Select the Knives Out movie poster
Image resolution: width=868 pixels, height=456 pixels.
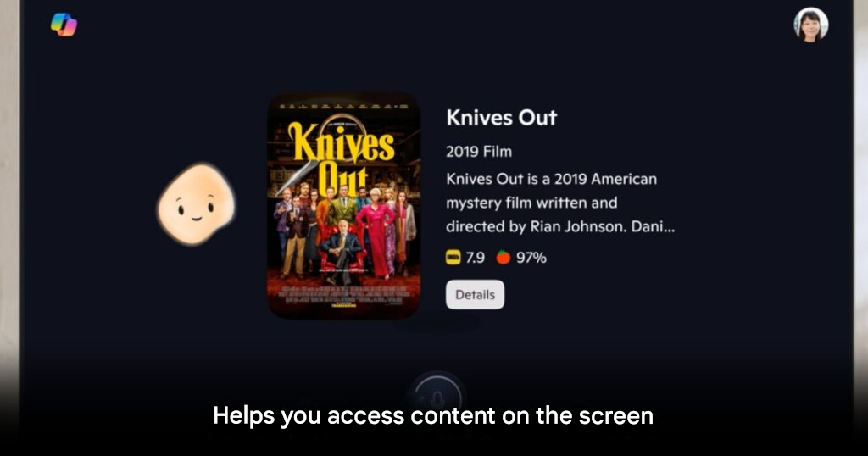[344, 205]
